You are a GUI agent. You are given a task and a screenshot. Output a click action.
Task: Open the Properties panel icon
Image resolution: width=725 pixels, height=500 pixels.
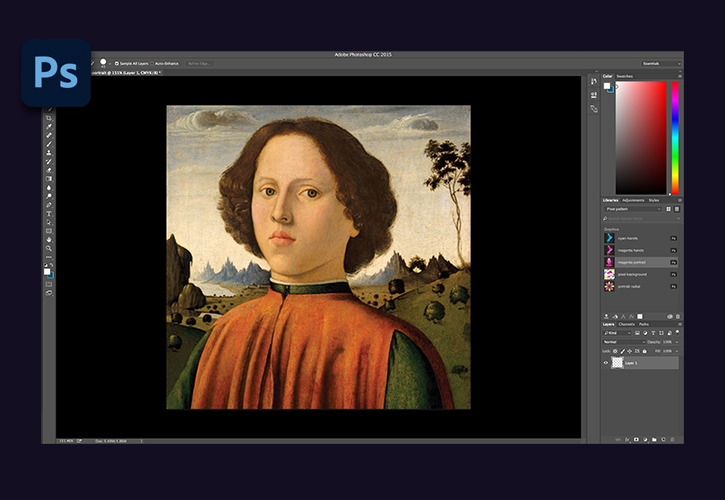[x=594, y=95]
